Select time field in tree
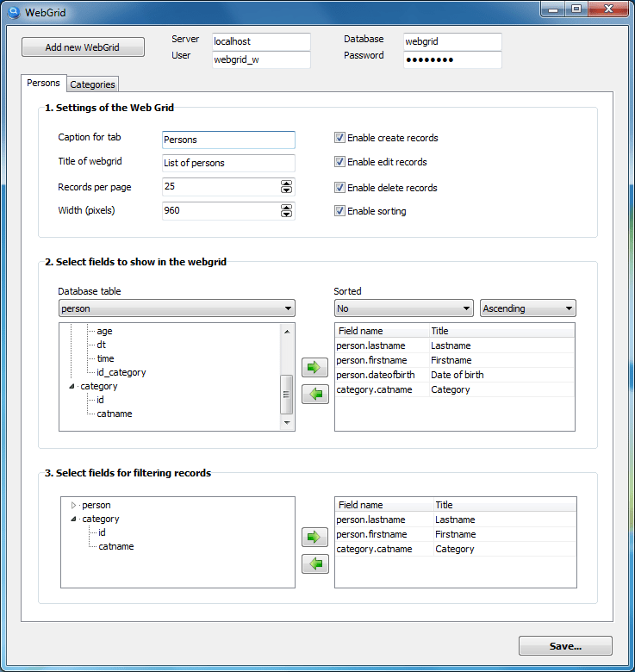The height and width of the screenshot is (672, 635). [x=105, y=358]
